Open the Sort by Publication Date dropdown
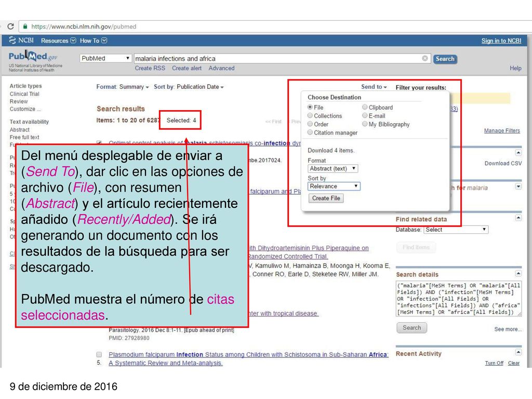 (189, 87)
